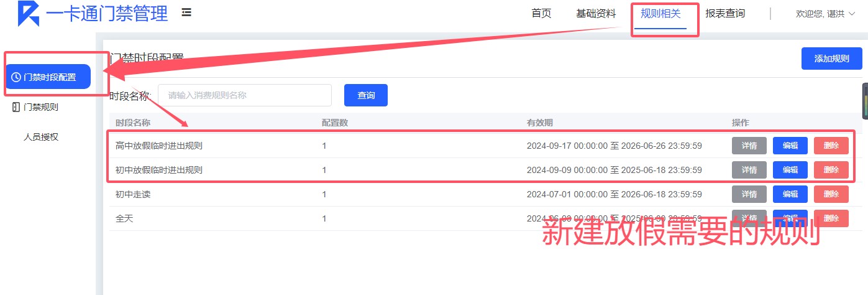This screenshot has height=295, width=868.
Task: Click the blue app logo icon
Action: point(29,14)
